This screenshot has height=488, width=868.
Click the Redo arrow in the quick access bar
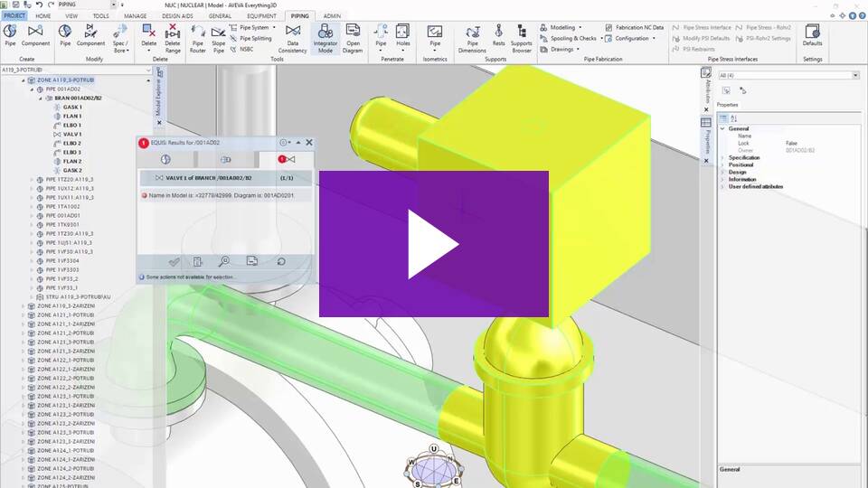click(51, 5)
